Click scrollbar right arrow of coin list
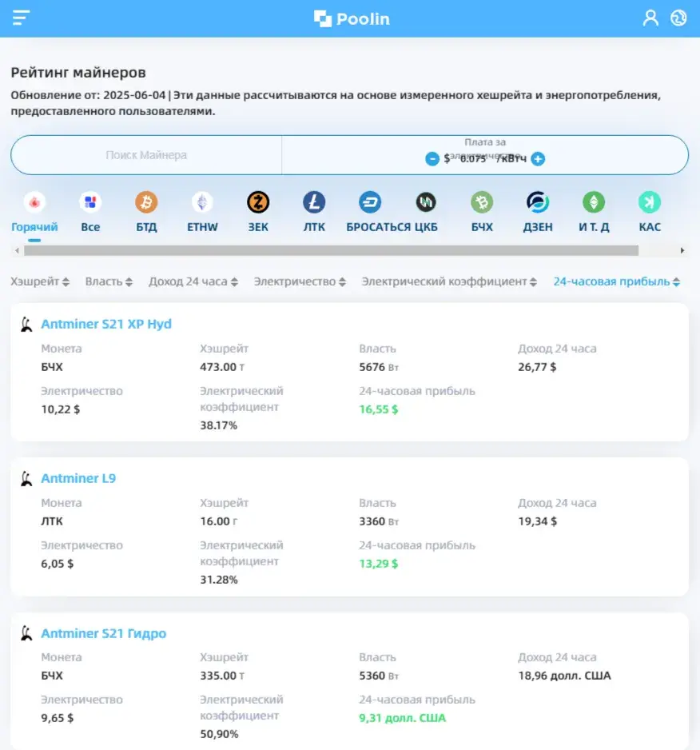700x750 pixels. tap(682, 250)
